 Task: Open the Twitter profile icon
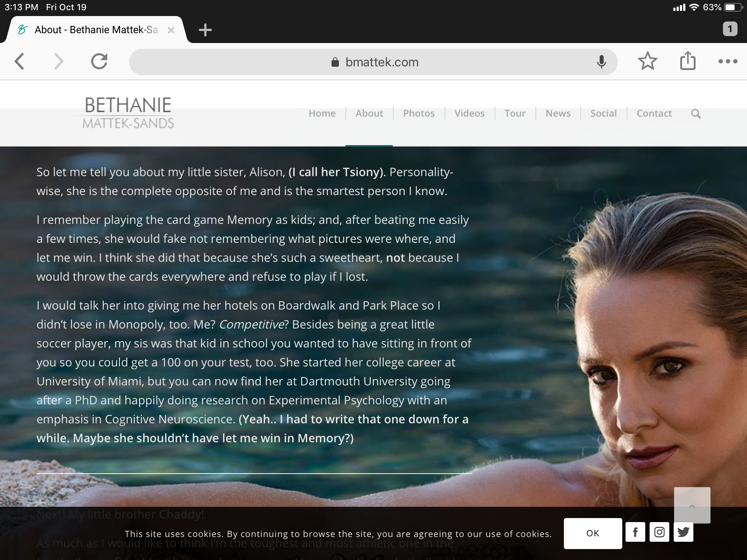[684, 532]
